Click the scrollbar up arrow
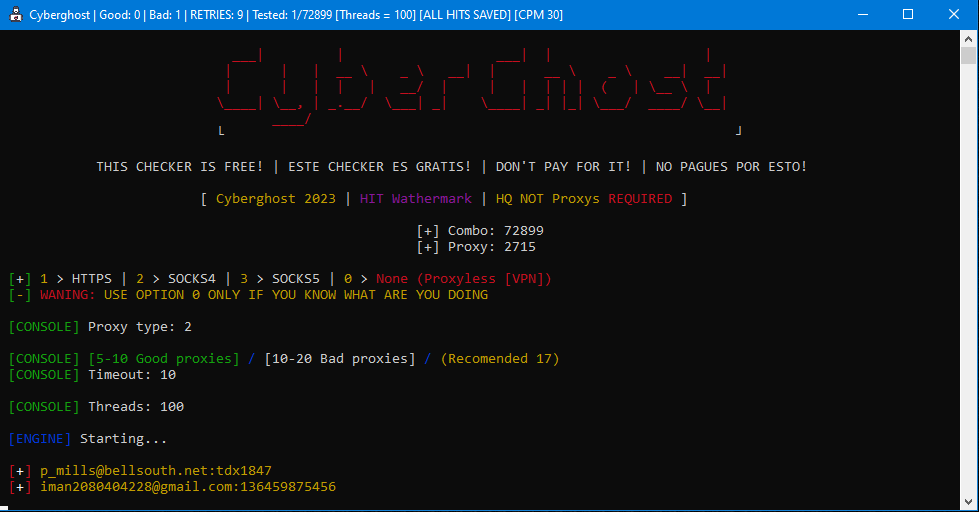This screenshot has height=512, width=979. [x=968, y=39]
